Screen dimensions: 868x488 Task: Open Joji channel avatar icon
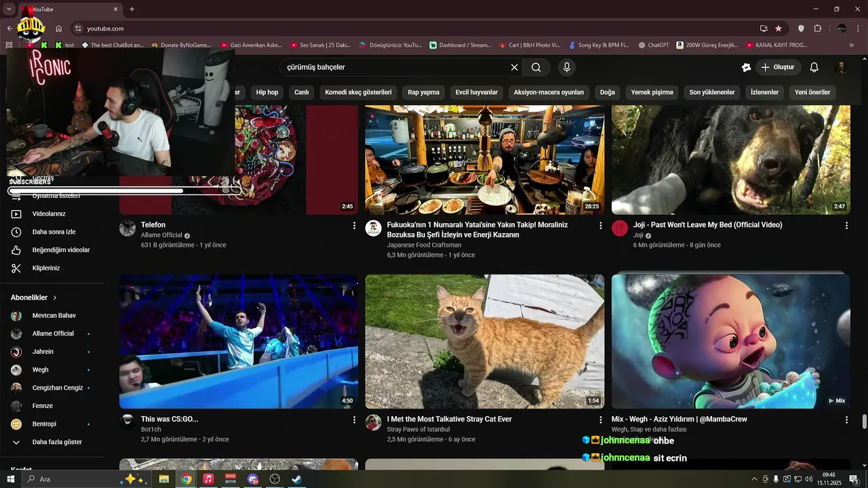(620, 228)
